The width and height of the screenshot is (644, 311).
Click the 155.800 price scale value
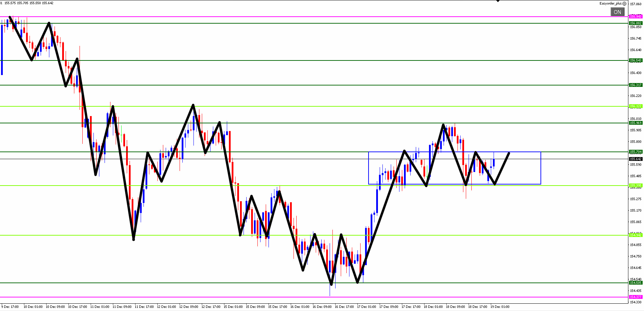point(636,142)
